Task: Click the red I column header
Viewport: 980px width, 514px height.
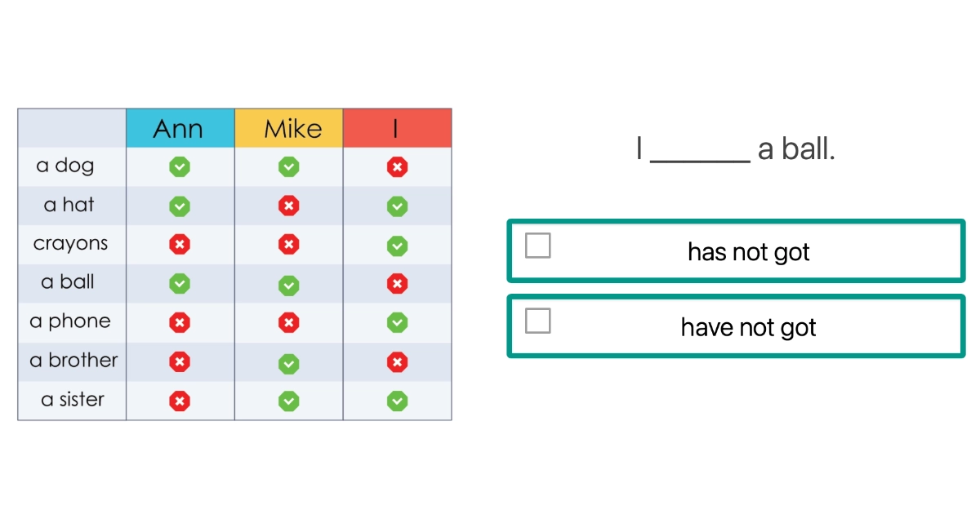Action: (x=397, y=128)
